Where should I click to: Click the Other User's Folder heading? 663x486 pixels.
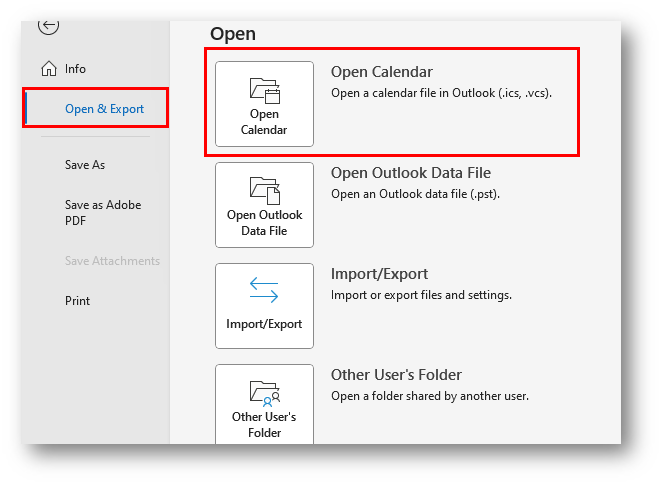(396, 375)
